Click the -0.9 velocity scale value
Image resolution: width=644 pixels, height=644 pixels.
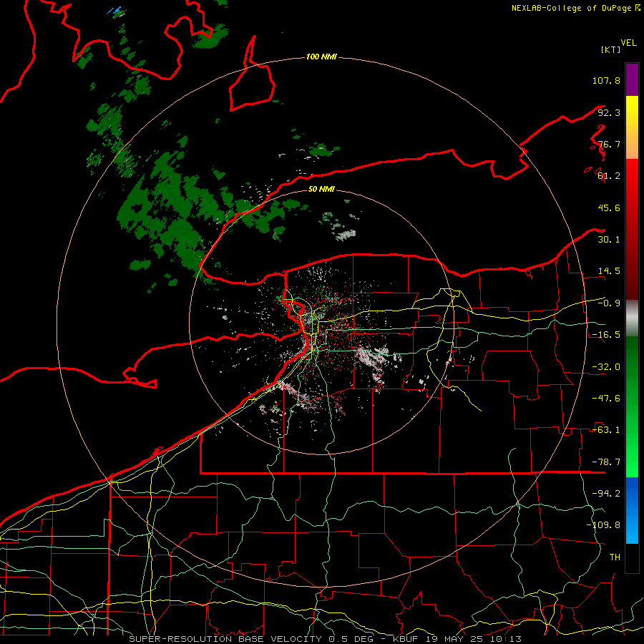pos(609,303)
